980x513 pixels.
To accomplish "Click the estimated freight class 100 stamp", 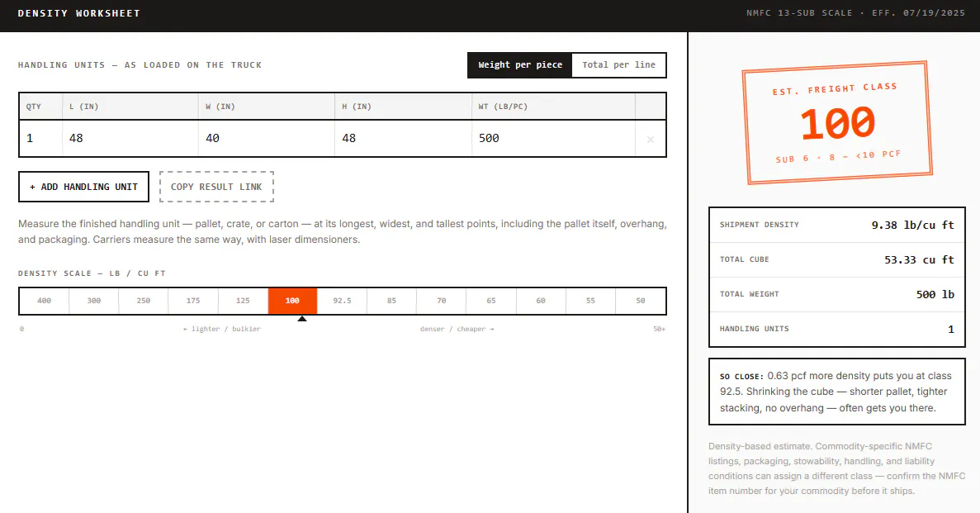I will click(x=837, y=122).
